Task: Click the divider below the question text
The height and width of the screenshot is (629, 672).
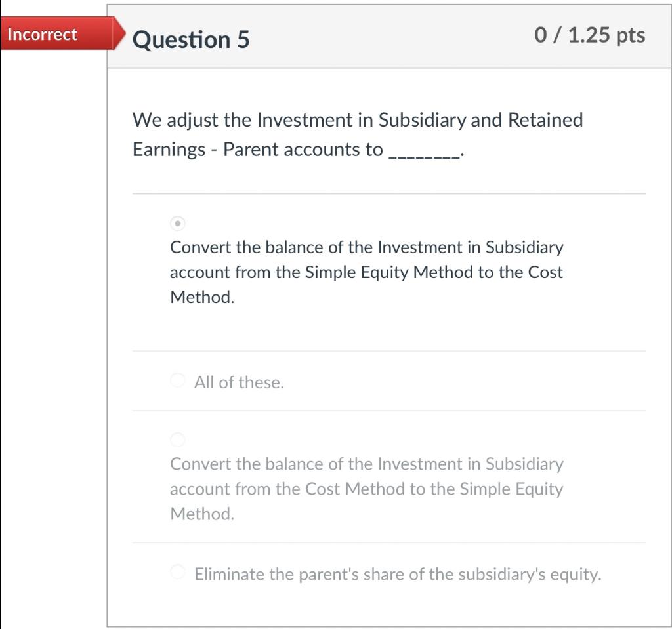Action: (x=388, y=193)
